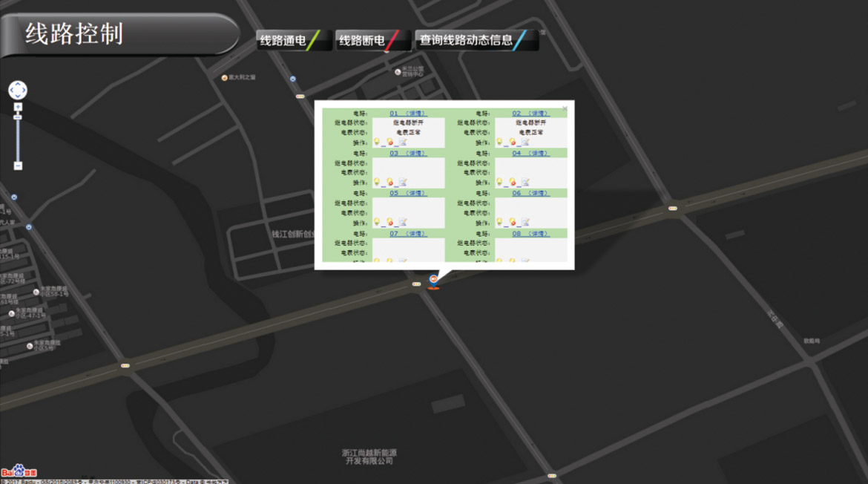This screenshot has height=484, width=868.
Task: Click the map zoom in plus button
Action: click(18, 108)
